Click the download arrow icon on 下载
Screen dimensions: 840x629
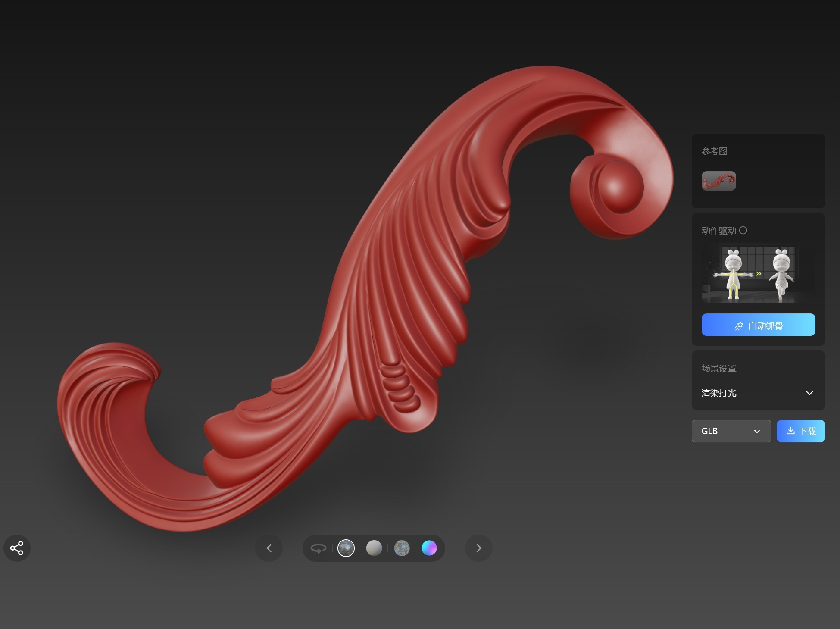(x=790, y=431)
